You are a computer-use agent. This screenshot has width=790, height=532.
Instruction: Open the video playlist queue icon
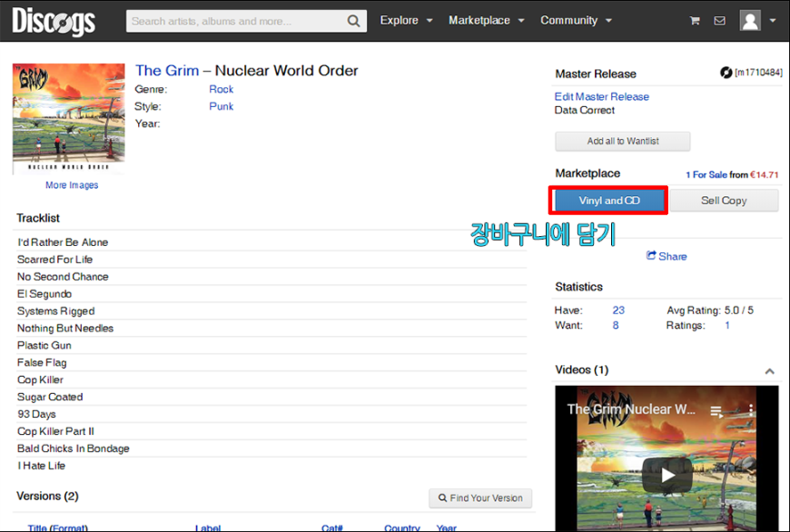716,411
